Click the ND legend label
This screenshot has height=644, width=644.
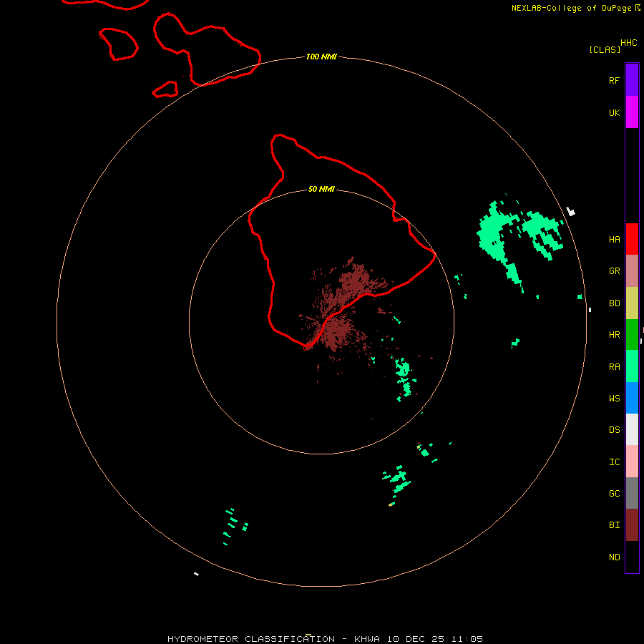tap(614, 557)
